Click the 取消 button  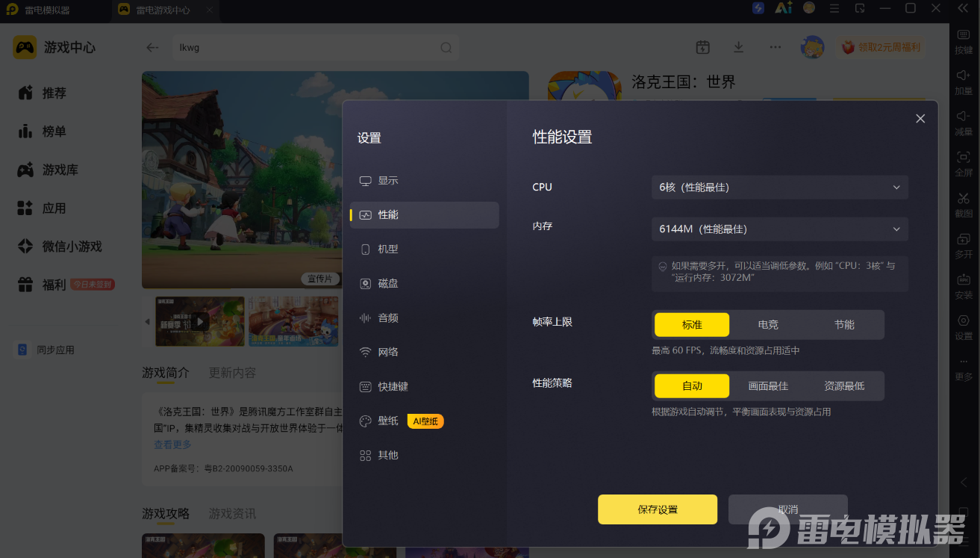click(788, 509)
